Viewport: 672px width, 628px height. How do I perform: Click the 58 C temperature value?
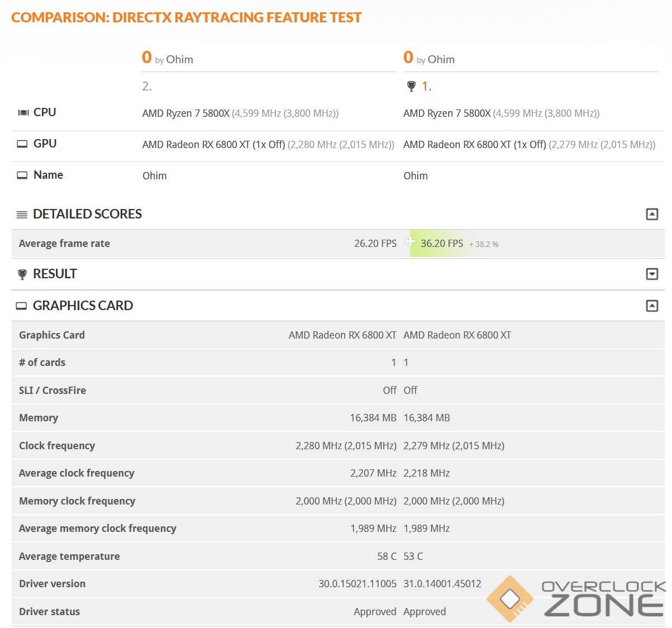click(387, 556)
